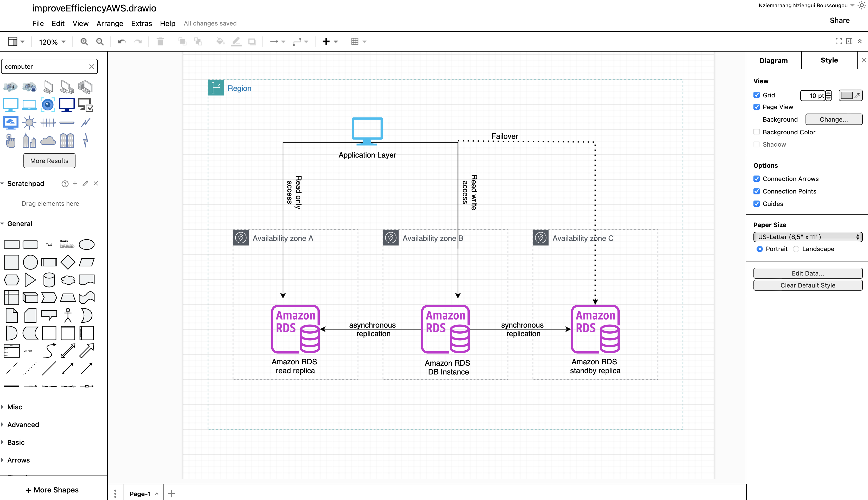This screenshot has height=500, width=868.
Task: Open the US-Letter paper size dropdown
Action: pos(808,237)
